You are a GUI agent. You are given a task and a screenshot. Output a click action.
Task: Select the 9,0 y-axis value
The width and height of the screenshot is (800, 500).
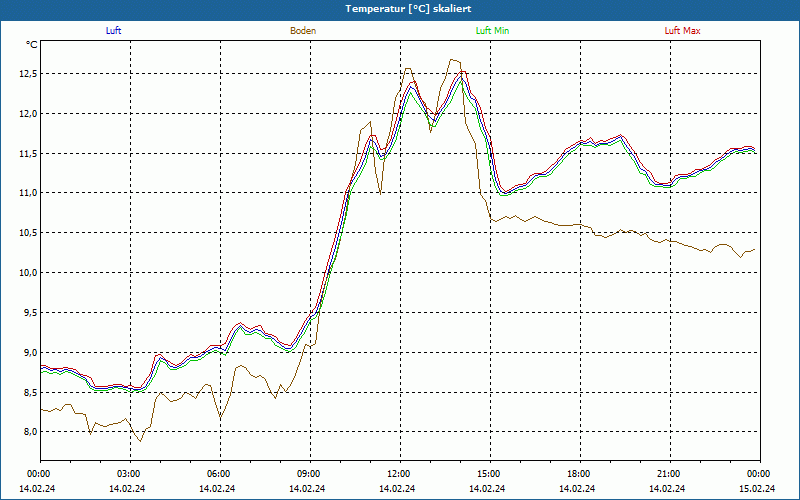pos(30,353)
